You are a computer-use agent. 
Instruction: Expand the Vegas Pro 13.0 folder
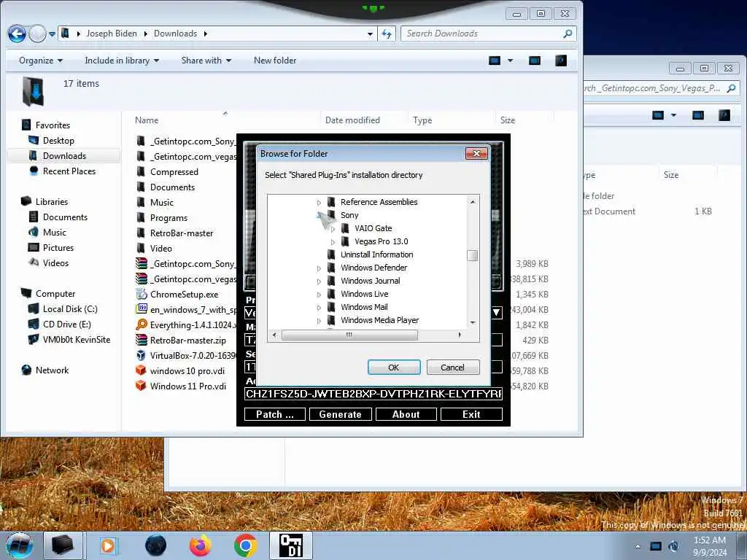tap(333, 242)
